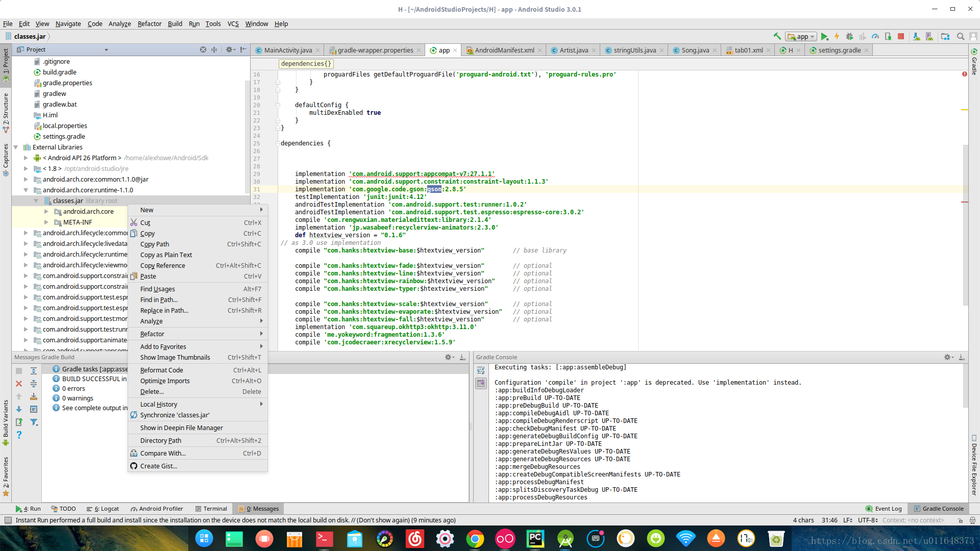The width and height of the screenshot is (980, 551).
Task: Open Project Structure icon in toolbar
Action: click(x=945, y=36)
